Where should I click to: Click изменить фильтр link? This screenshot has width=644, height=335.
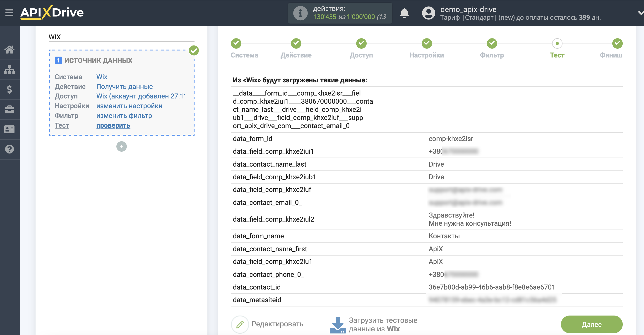[124, 116]
